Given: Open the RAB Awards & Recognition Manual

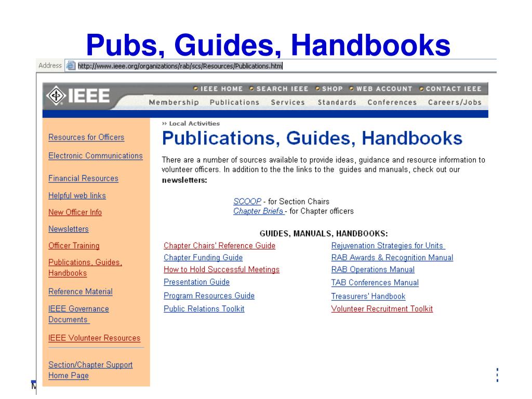Looking at the screenshot, I should tap(392, 258).
